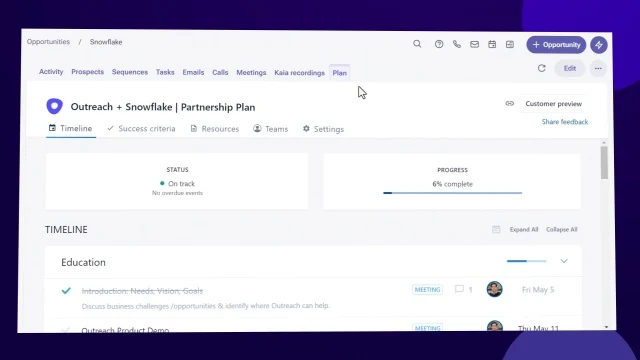
Task: Open the calendar icon in top bar
Action: tap(492, 44)
